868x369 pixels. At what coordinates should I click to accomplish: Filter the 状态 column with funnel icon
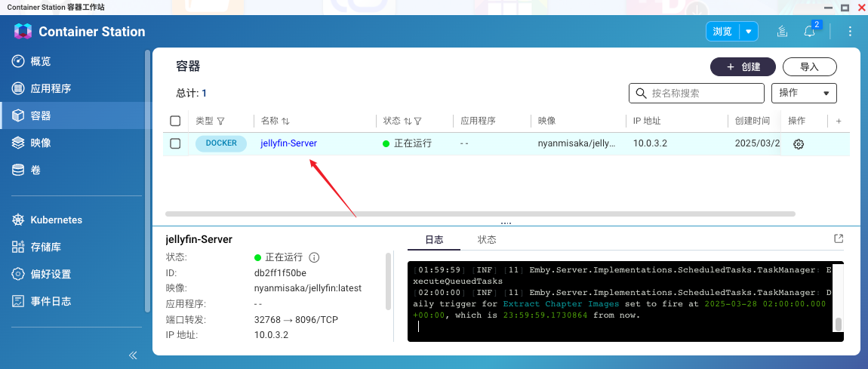point(418,121)
